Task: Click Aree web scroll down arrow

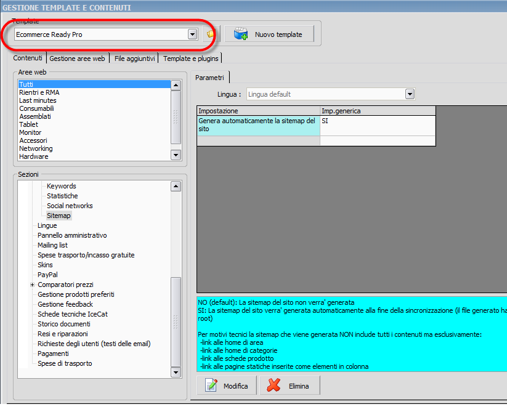Action: (176, 155)
